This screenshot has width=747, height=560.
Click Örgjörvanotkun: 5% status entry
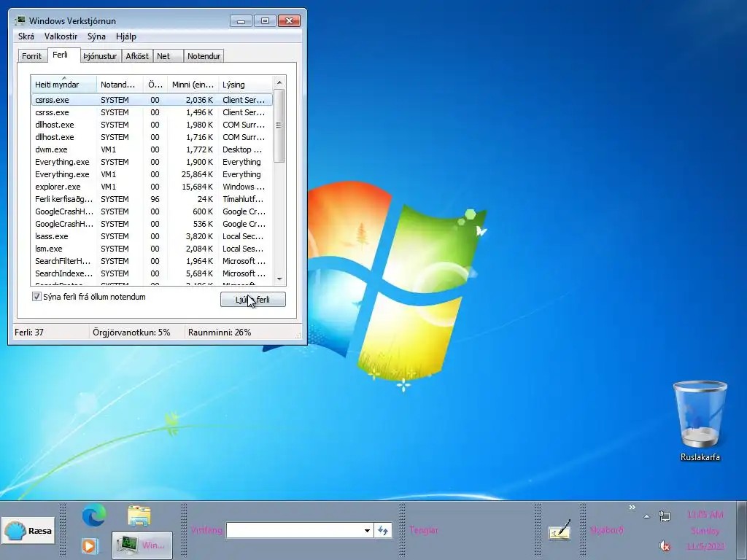[131, 332]
